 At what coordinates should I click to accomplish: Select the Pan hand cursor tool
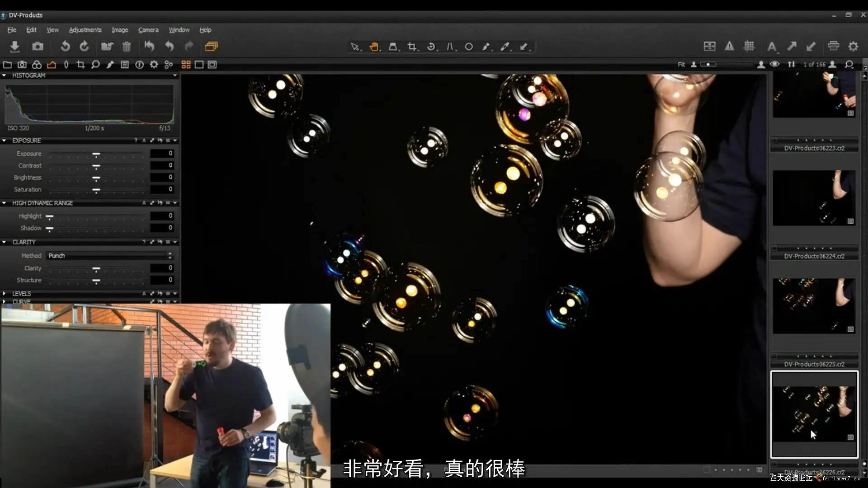374,47
